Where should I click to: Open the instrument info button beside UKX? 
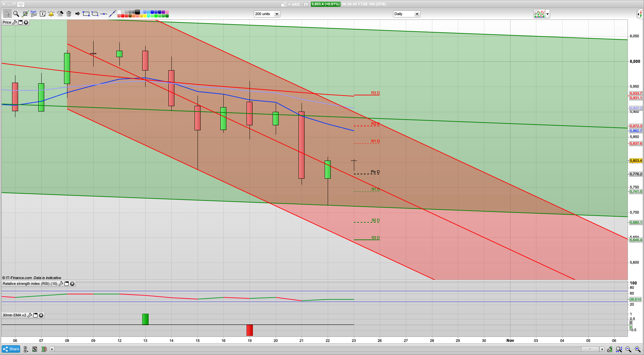click(305, 4)
